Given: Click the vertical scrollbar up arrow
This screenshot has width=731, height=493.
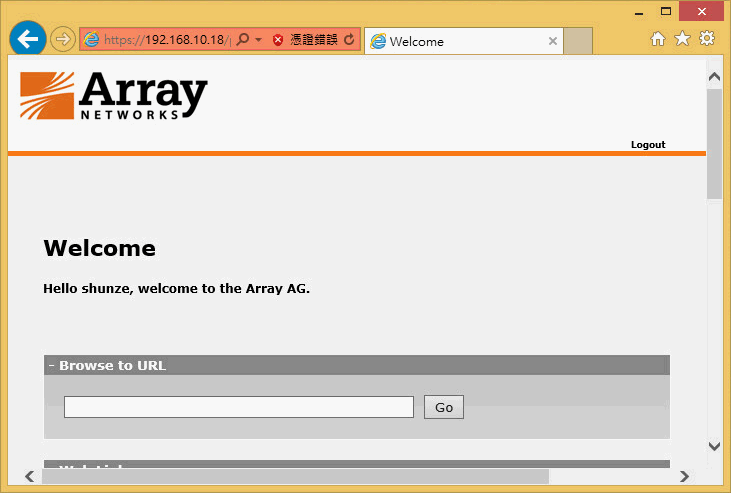Looking at the screenshot, I should 714,76.
